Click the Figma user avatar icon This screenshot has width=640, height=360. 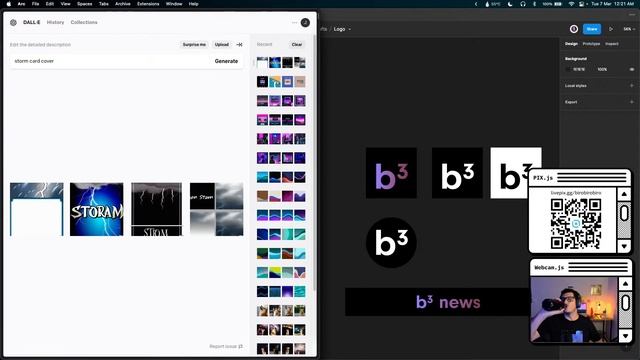[574, 29]
